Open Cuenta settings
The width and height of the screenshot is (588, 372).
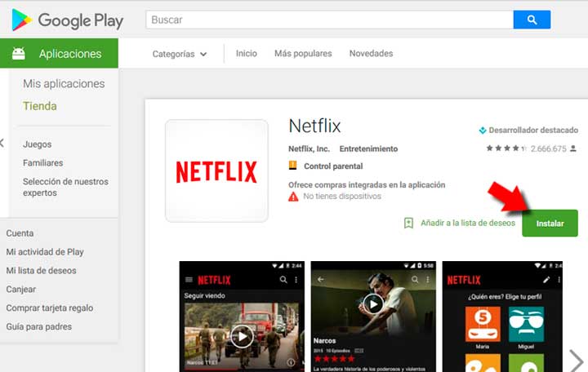[20, 233]
